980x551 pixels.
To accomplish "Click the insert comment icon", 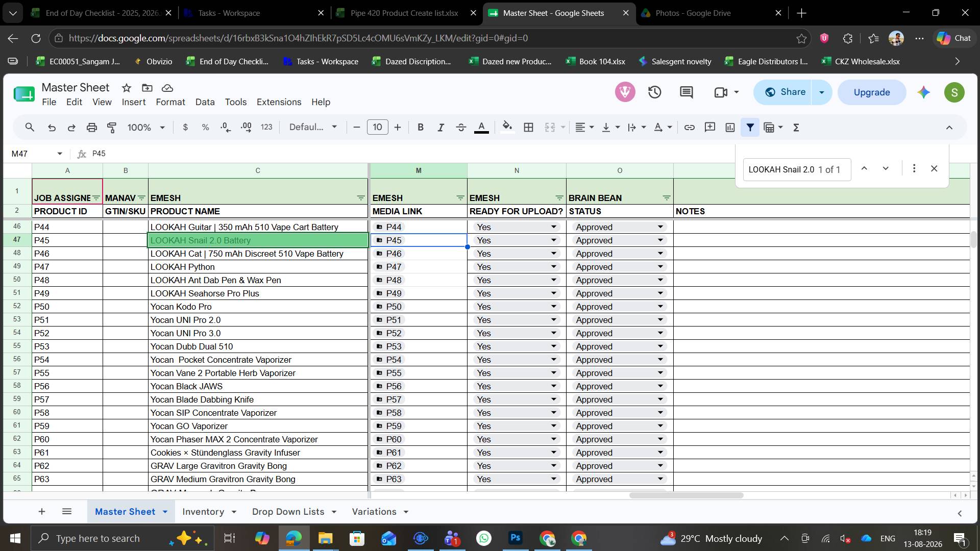I will point(709,128).
